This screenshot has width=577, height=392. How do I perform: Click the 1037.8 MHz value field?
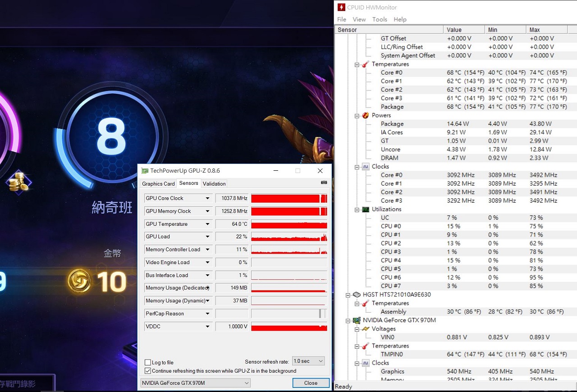coord(232,198)
